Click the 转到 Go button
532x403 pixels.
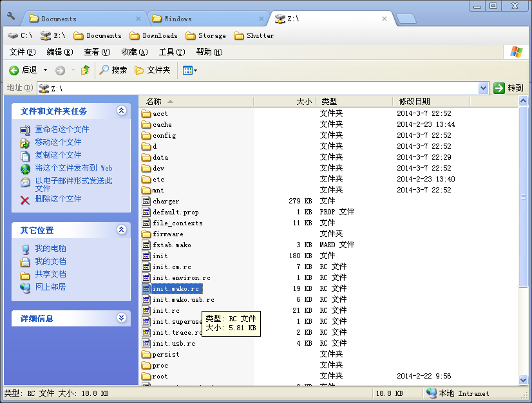click(509, 88)
